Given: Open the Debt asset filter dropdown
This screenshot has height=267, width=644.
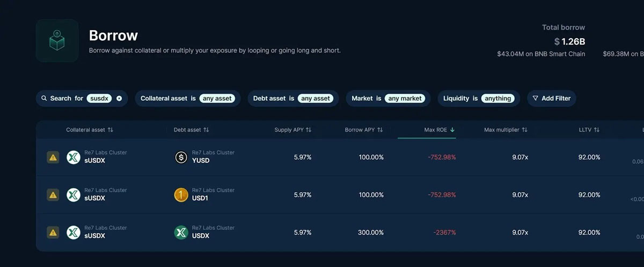Looking at the screenshot, I should coord(292,99).
